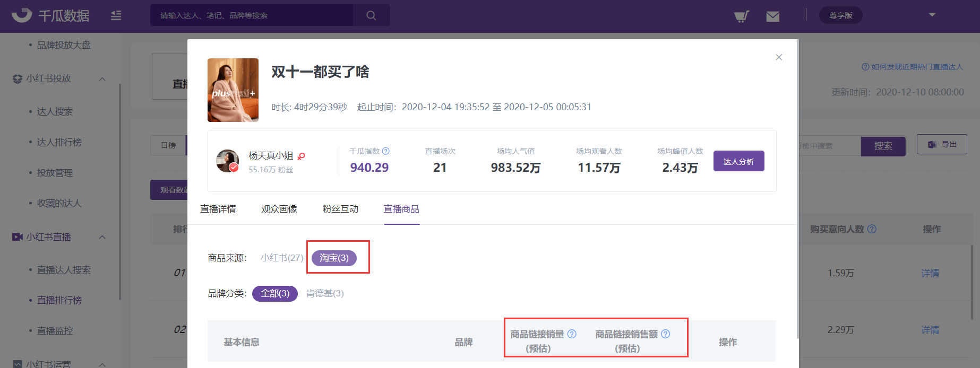Click the 小红书投放 section icon
Image resolution: width=980 pixels, height=368 pixels.
click(17, 78)
